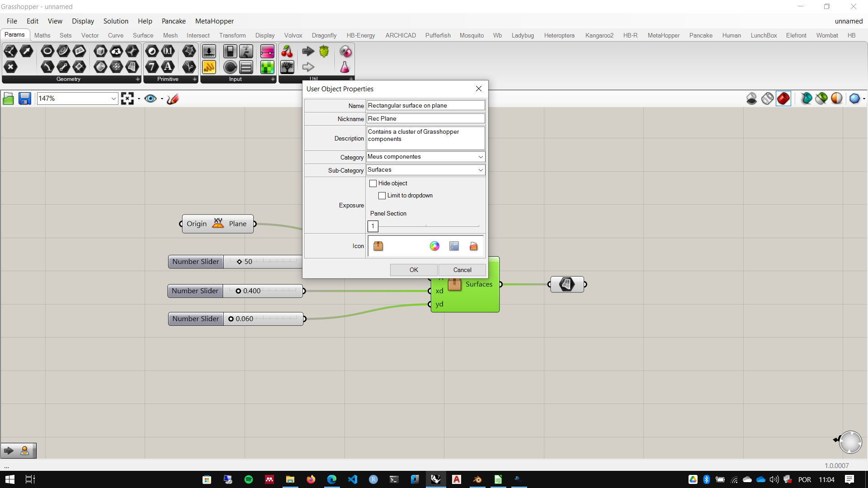This screenshot has height=488, width=868.
Task: Select the yellow Panel icon in Input panel
Action: click(209, 67)
